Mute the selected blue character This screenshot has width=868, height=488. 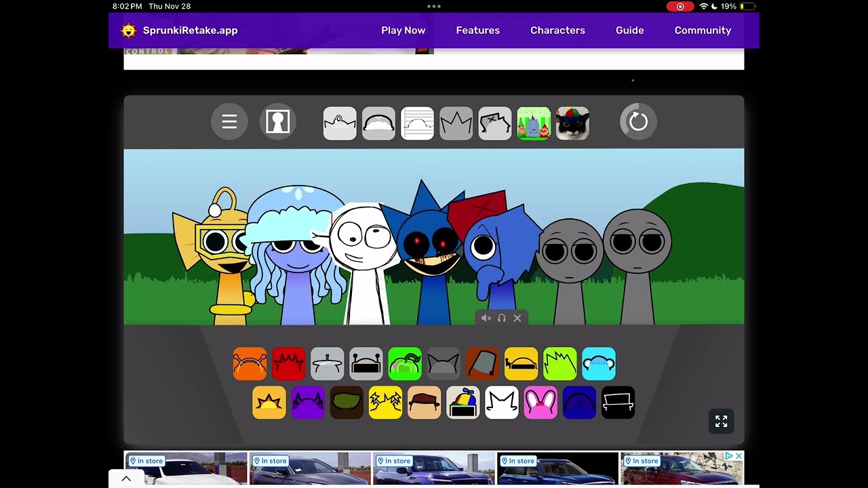(486, 318)
